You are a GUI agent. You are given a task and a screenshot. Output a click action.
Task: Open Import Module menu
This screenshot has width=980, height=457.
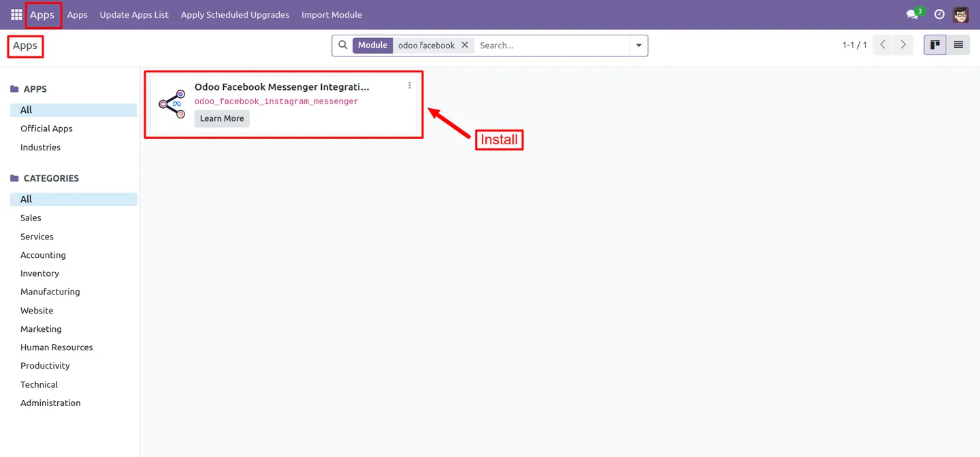coord(332,15)
